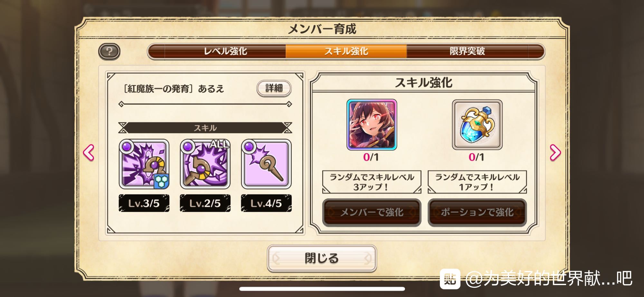The width and height of the screenshot is (644, 297).
Task: Open 詳細 details for あるえ
Action: [274, 88]
